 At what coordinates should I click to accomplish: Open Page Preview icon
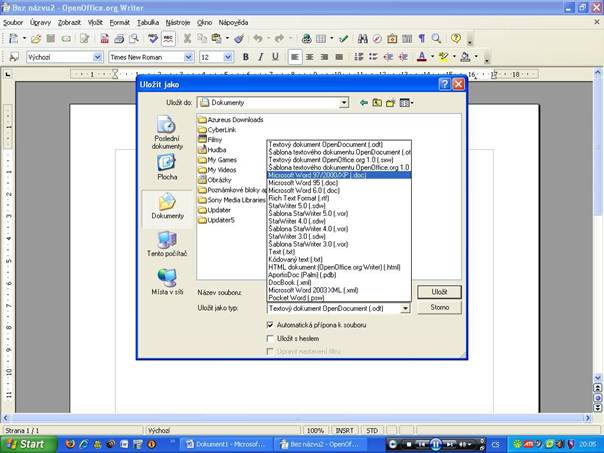point(134,38)
